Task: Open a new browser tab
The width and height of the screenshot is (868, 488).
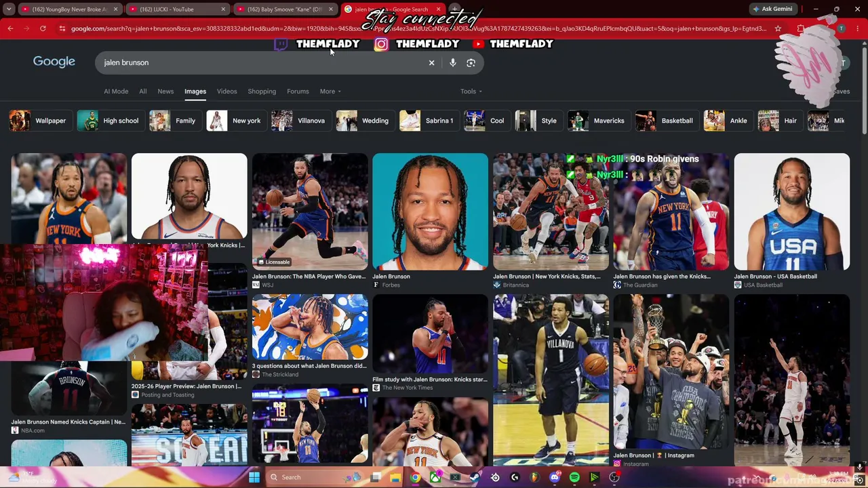Action: (x=455, y=9)
